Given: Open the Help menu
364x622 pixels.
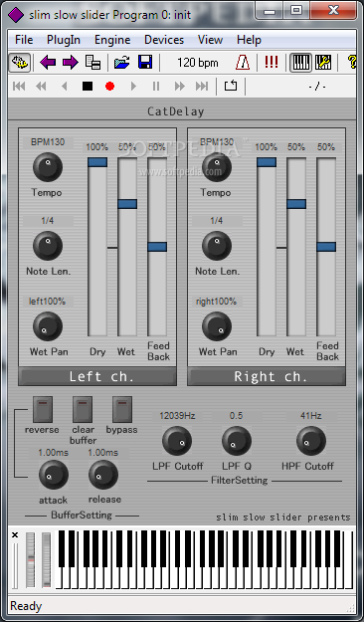Looking at the screenshot, I should pos(249,40).
